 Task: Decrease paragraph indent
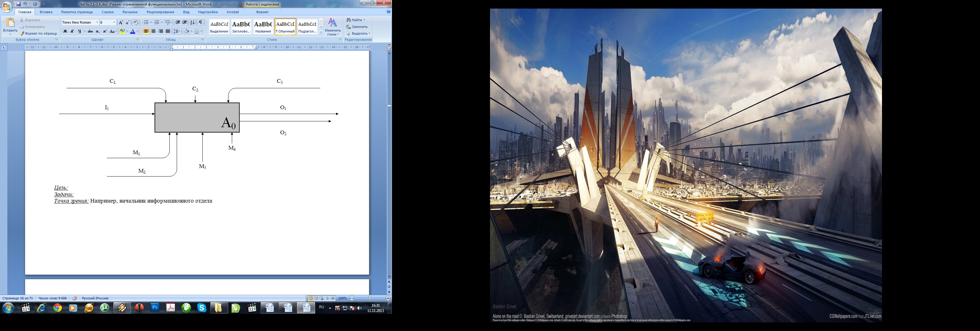(178, 22)
